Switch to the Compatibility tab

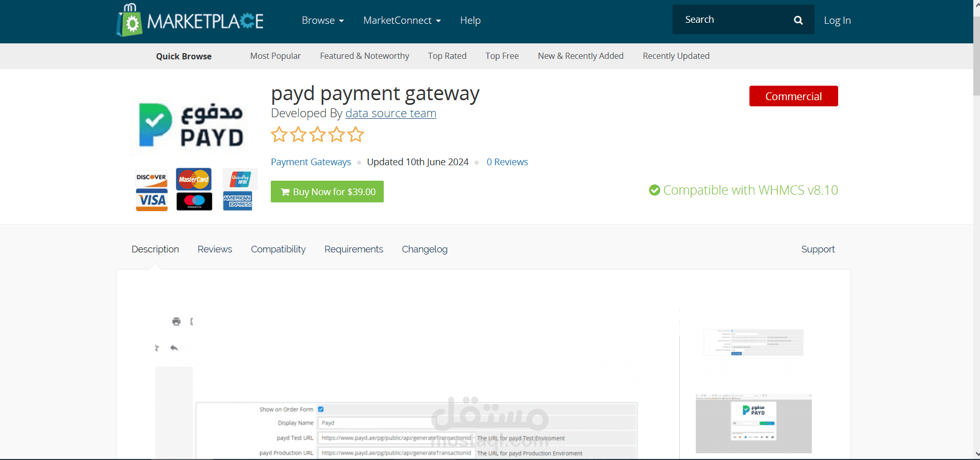point(278,249)
